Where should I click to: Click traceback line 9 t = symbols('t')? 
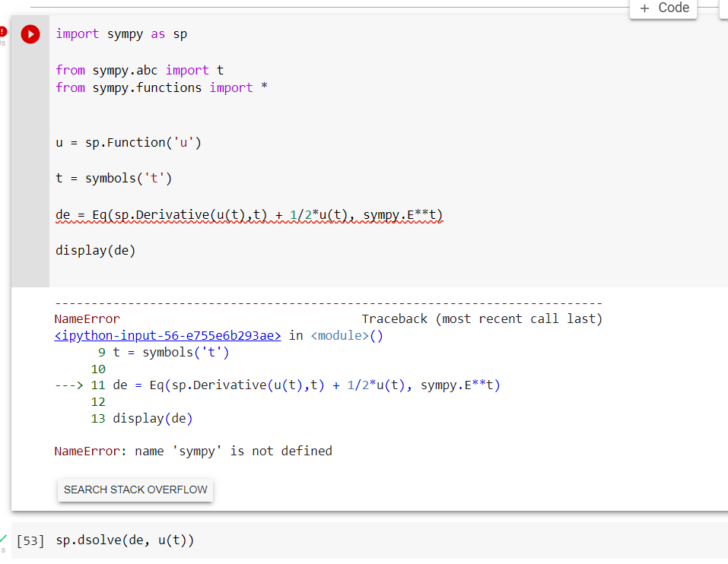pos(164,353)
